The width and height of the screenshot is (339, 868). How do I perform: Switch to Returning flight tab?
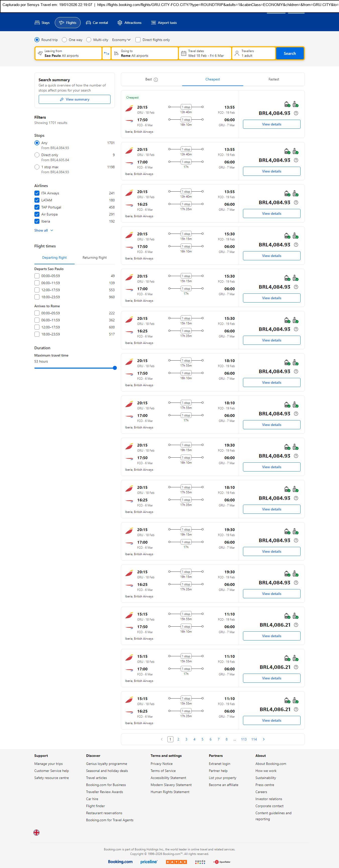click(94, 258)
